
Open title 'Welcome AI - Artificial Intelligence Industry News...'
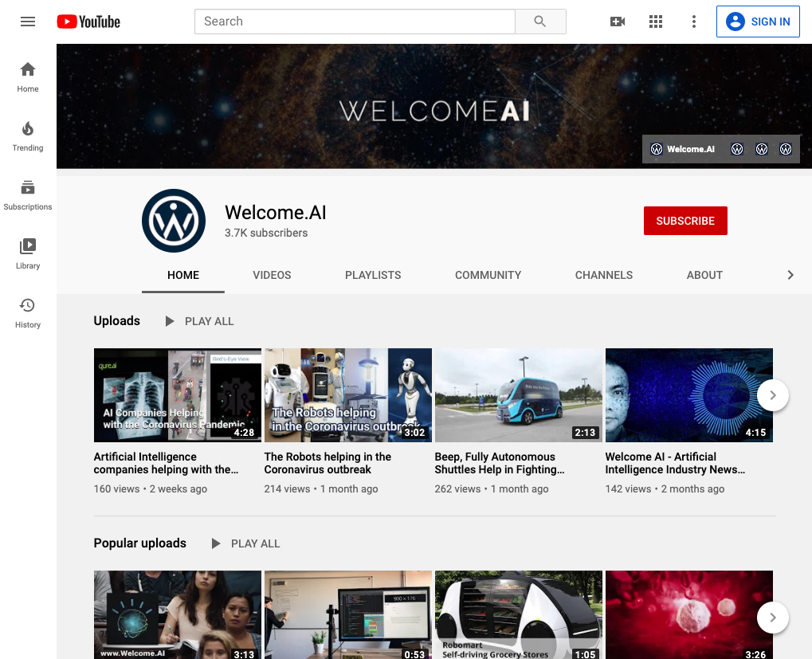point(675,463)
